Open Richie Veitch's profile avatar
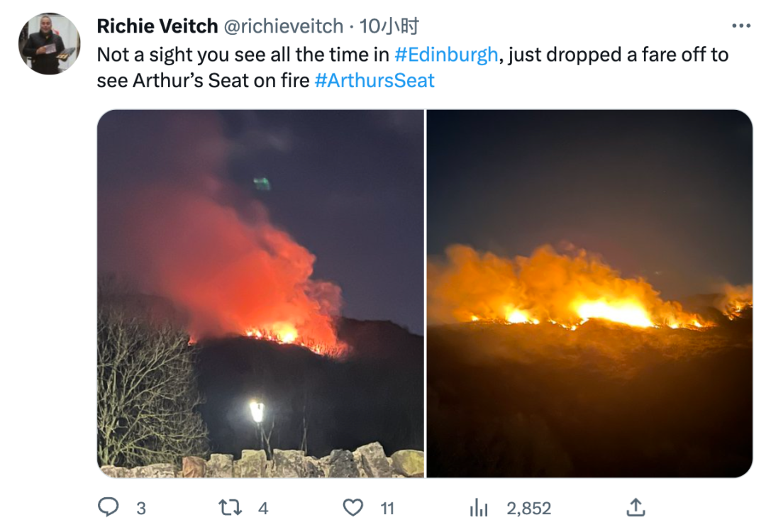The image size is (766, 532). pos(49,44)
